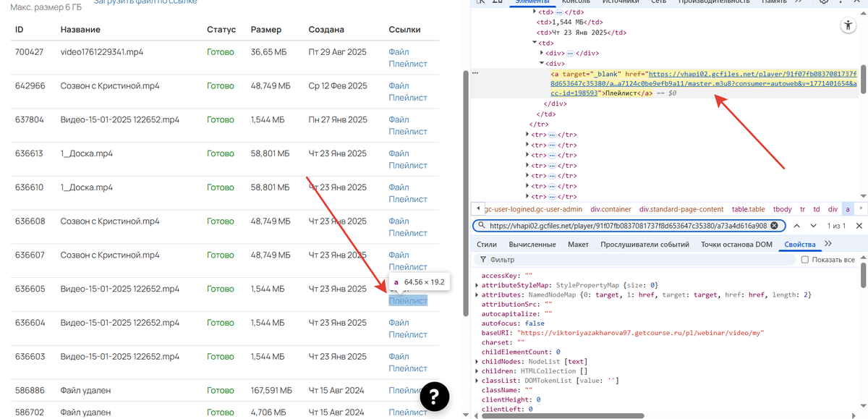Click the accessibility icon in the Elements panel
Screen dimensions: 868x419
(x=848, y=25)
